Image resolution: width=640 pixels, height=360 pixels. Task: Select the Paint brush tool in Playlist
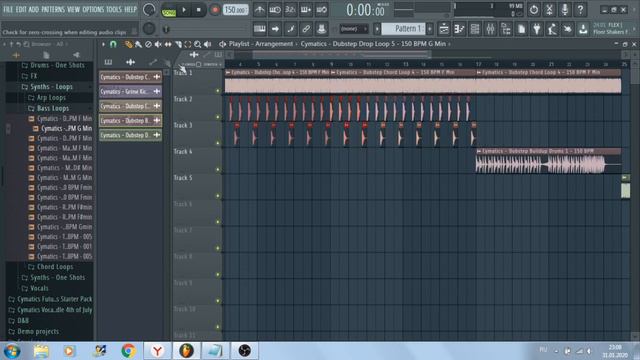pyautogui.click(x=138, y=44)
